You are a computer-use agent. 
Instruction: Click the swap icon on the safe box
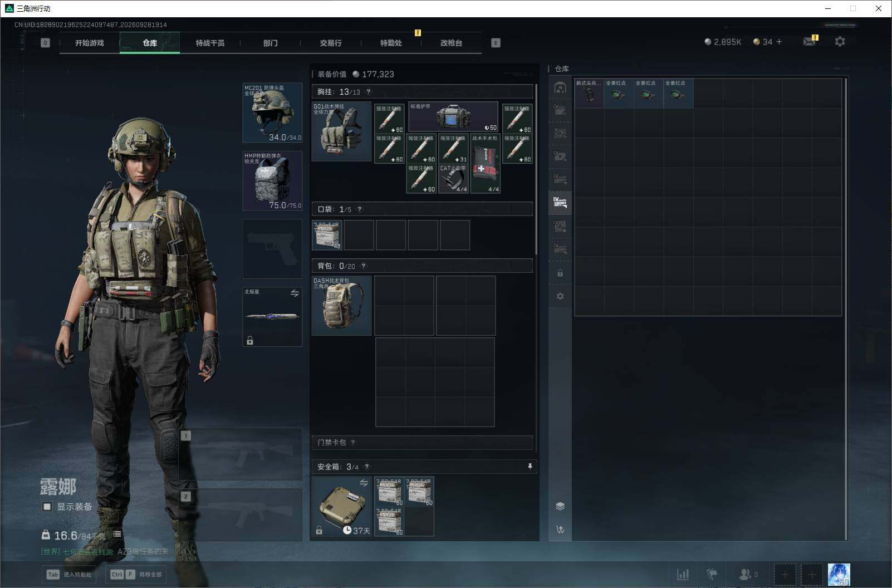(x=364, y=483)
